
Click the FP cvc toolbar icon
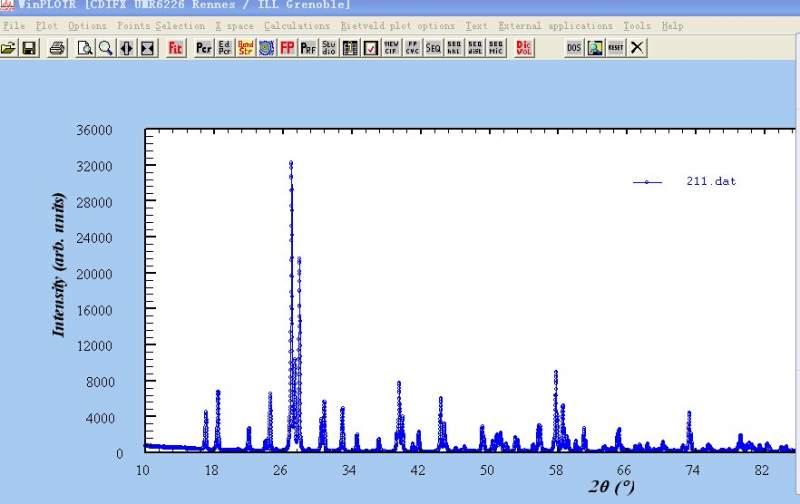[x=412, y=48]
